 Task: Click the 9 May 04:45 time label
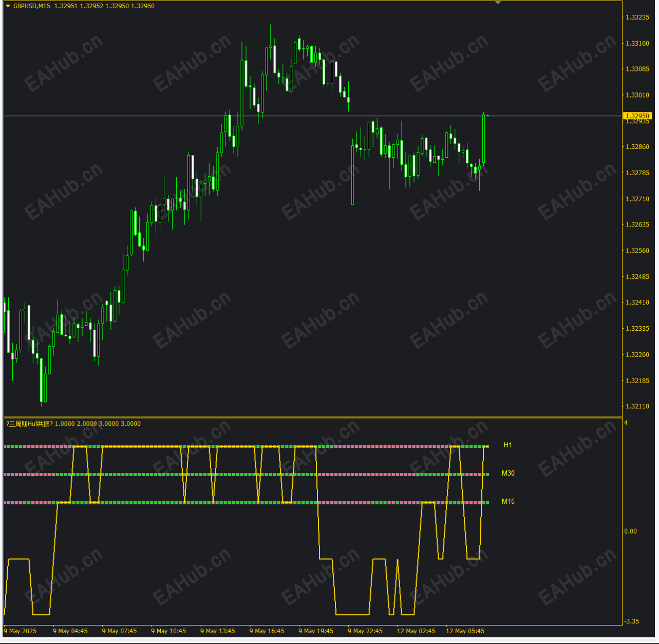[70, 631]
